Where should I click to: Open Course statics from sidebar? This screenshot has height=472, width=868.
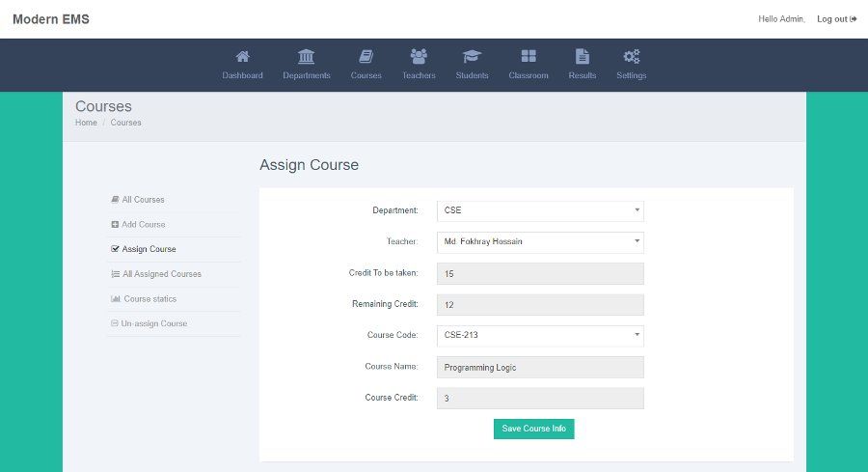coord(149,299)
